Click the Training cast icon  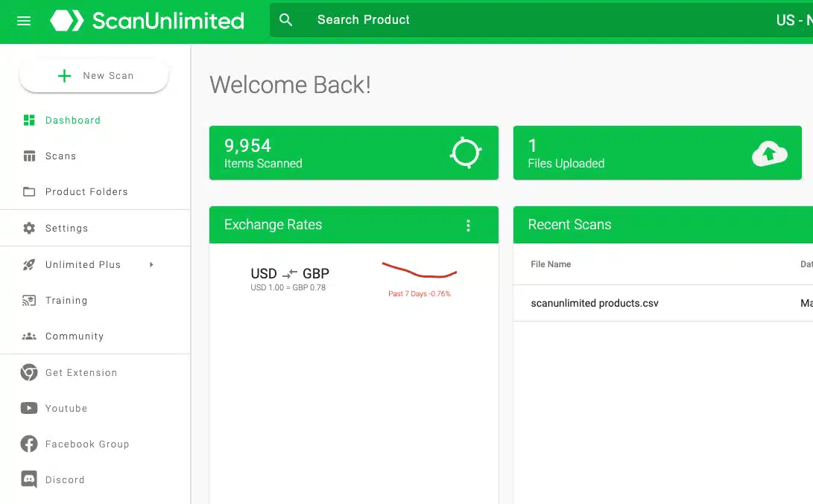(29, 301)
